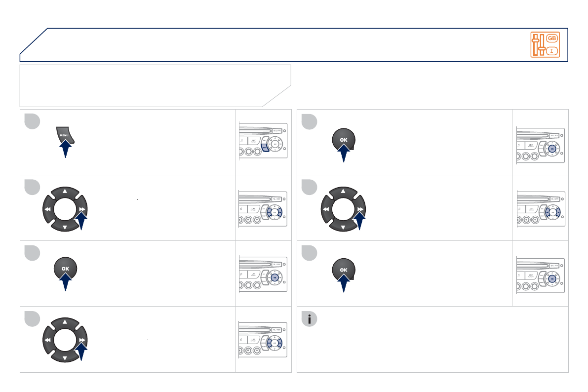Click the radio thumbnail beside the left column's OK button

coord(263,274)
